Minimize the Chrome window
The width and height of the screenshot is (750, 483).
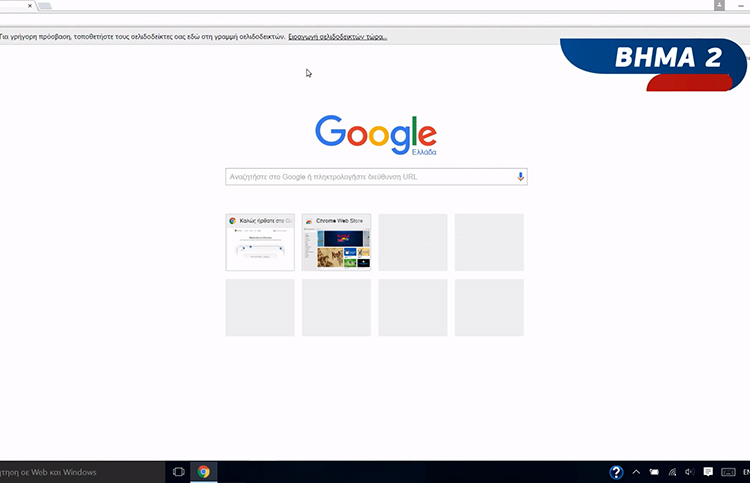tap(741, 6)
